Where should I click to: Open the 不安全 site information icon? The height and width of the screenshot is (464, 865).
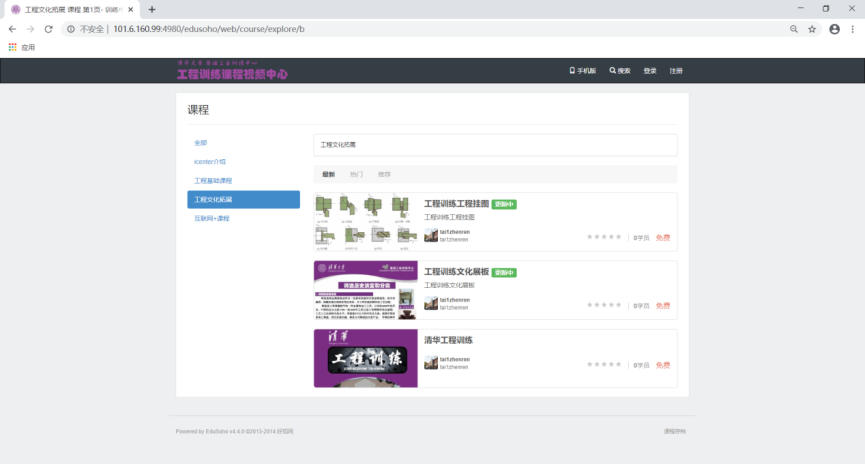click(71, 29)
